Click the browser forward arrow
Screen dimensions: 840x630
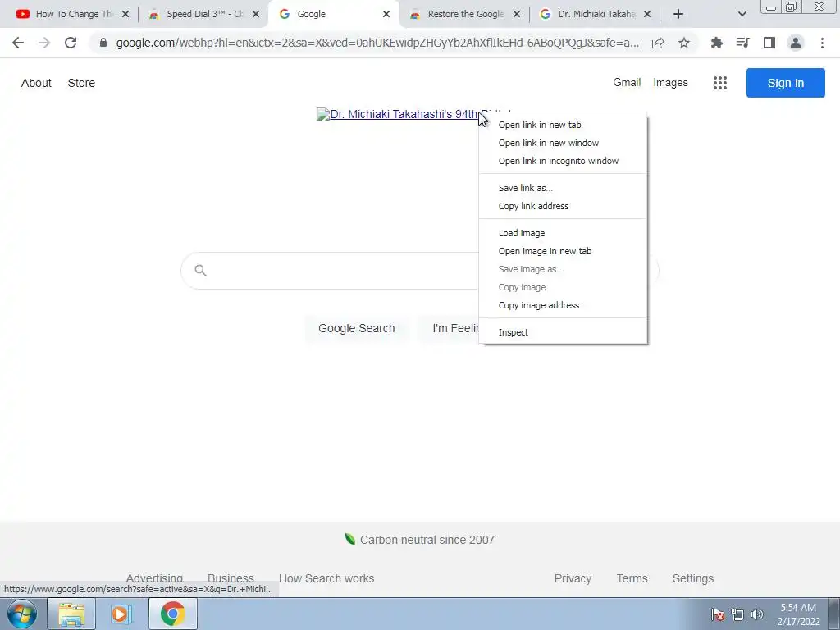[x=44, y=43]
